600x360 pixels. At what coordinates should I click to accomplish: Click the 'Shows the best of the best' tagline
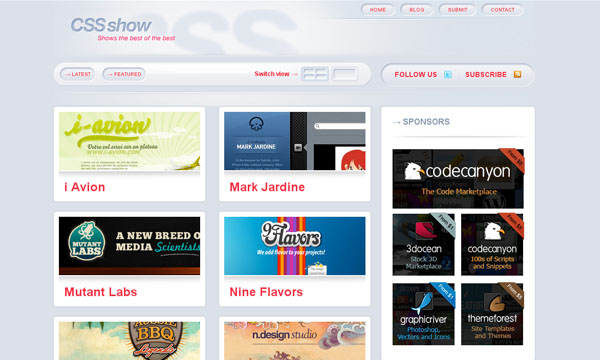point(136,38)
